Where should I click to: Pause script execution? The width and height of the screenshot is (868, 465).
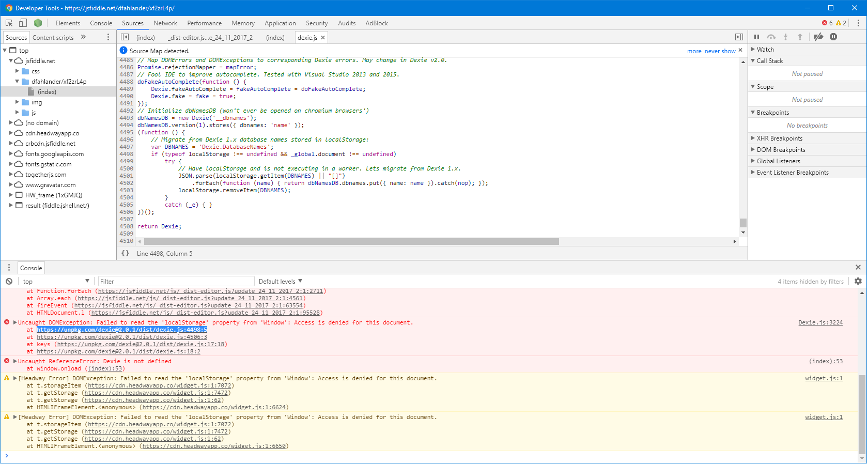pyautogui.click(x=756, y=37)
